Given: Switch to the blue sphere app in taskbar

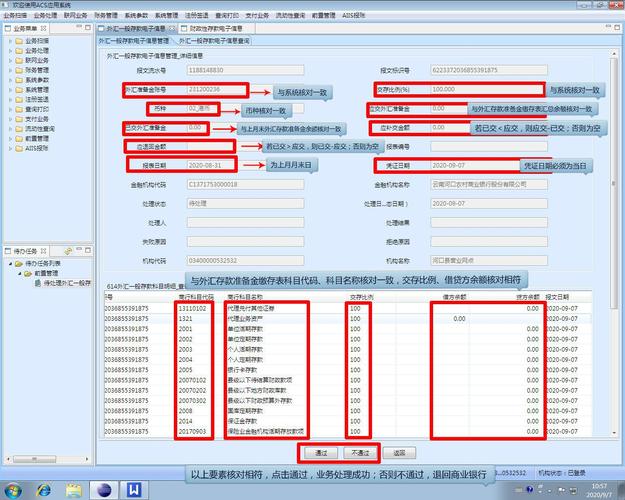Looking at the screenshot, I should tap(104, 490).
